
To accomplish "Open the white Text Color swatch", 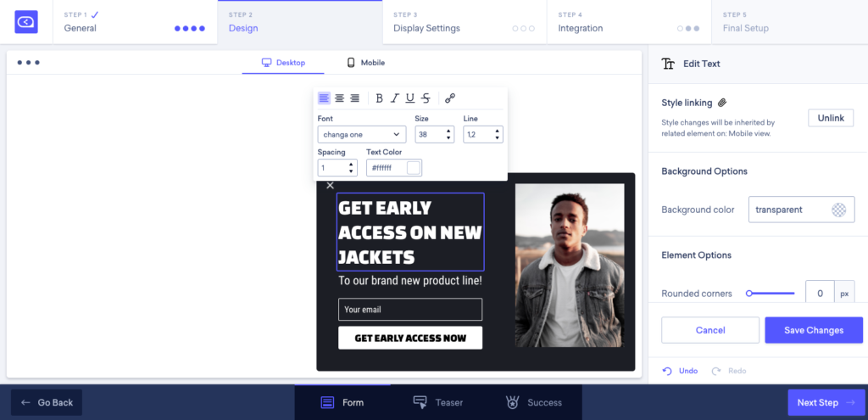I will (x=414, y=168).
